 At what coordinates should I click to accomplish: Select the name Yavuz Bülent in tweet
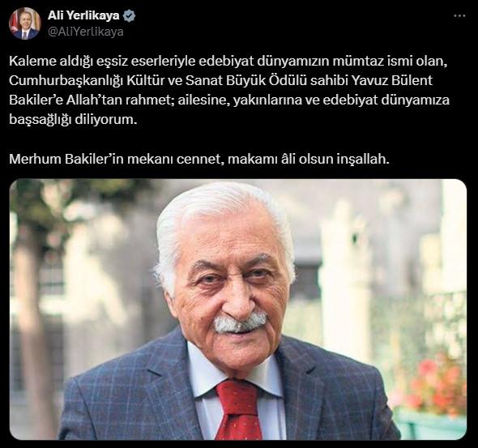pos(392,80)
